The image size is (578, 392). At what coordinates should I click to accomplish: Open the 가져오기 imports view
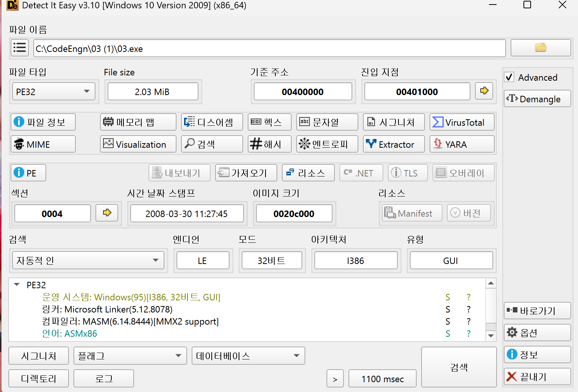click(x=246, y=173)
